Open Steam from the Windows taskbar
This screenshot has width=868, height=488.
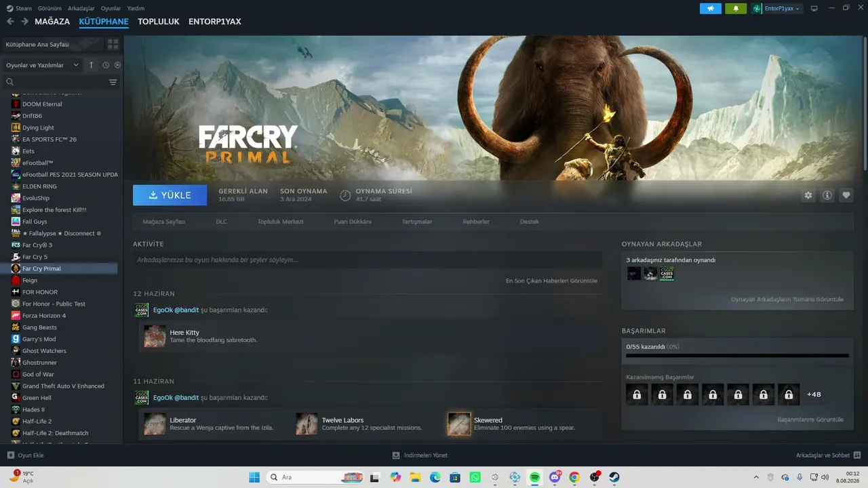coord(614,477)
